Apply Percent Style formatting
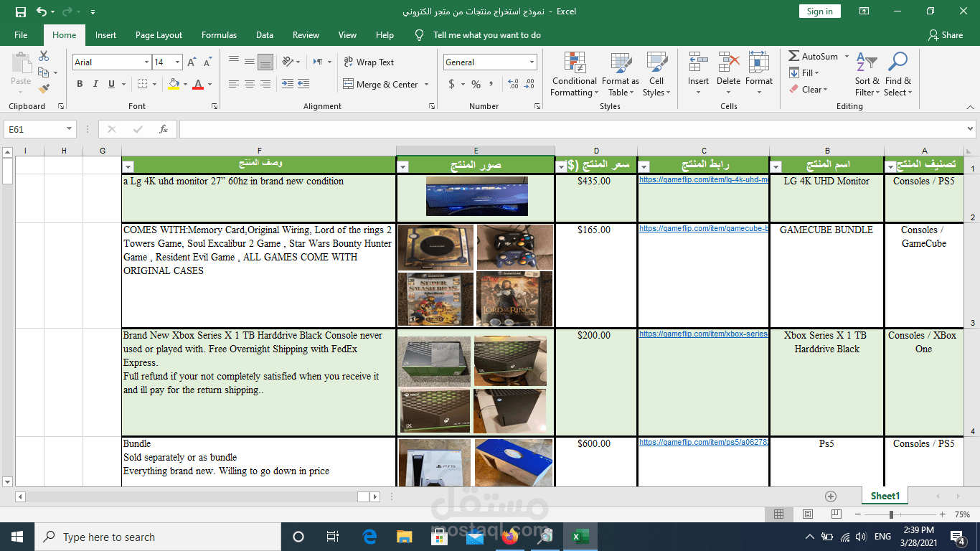The width and height of the screenshot is (980, 551). tap(476, 84)
